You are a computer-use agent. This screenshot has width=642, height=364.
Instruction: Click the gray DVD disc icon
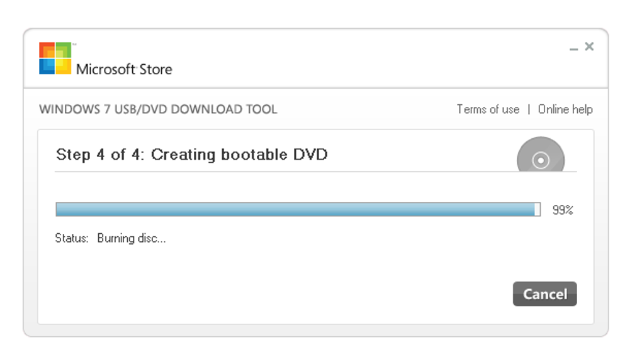(x=540, y=155)
